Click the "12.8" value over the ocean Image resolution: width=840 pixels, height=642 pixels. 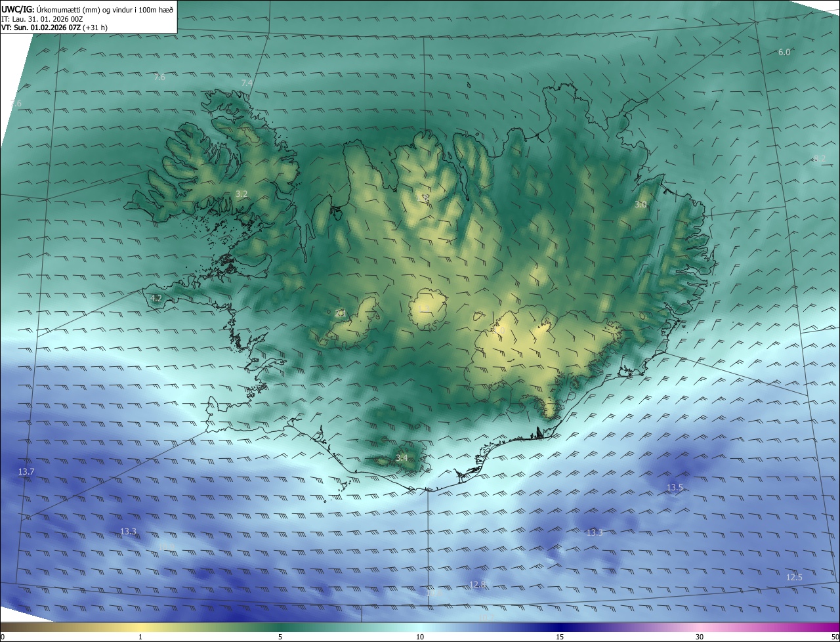click(x=478, y=584)
